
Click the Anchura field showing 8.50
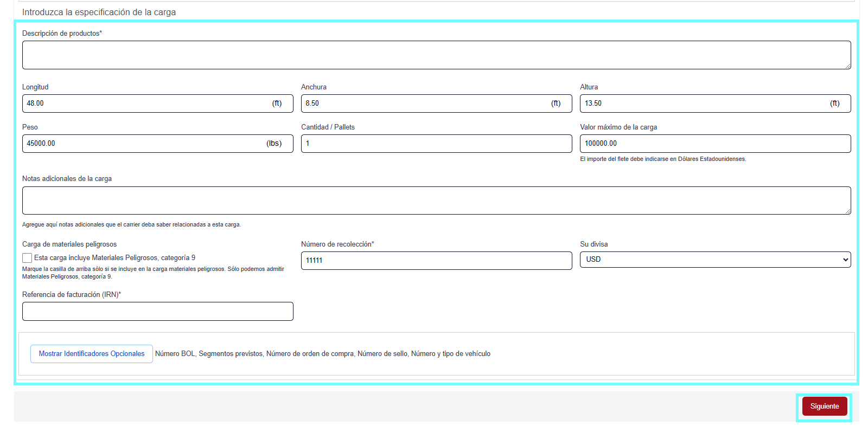coord(423,104)
